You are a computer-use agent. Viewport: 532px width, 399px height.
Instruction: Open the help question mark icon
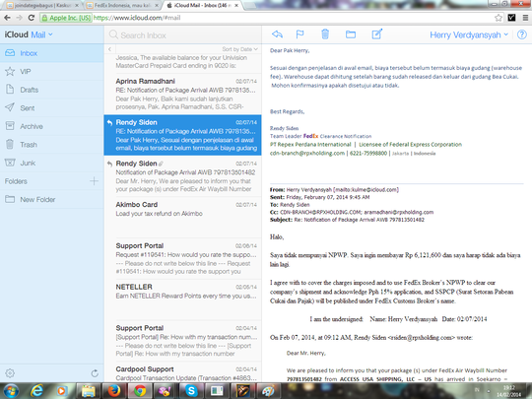point(522,34)
